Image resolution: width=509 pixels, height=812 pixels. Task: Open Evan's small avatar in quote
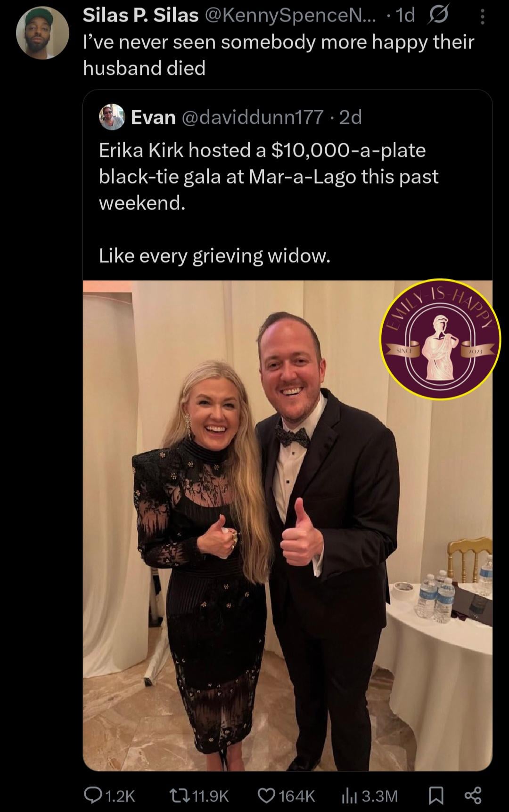tap(112, 117)
